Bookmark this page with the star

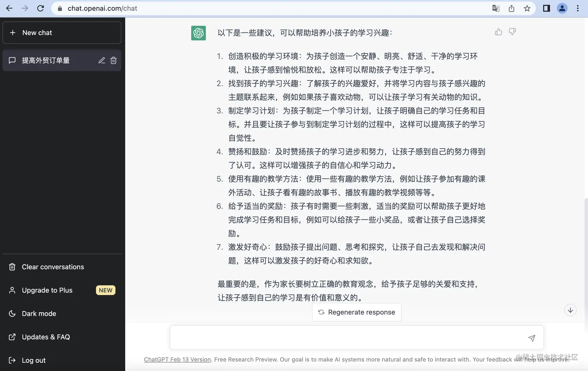coord(527,8)
